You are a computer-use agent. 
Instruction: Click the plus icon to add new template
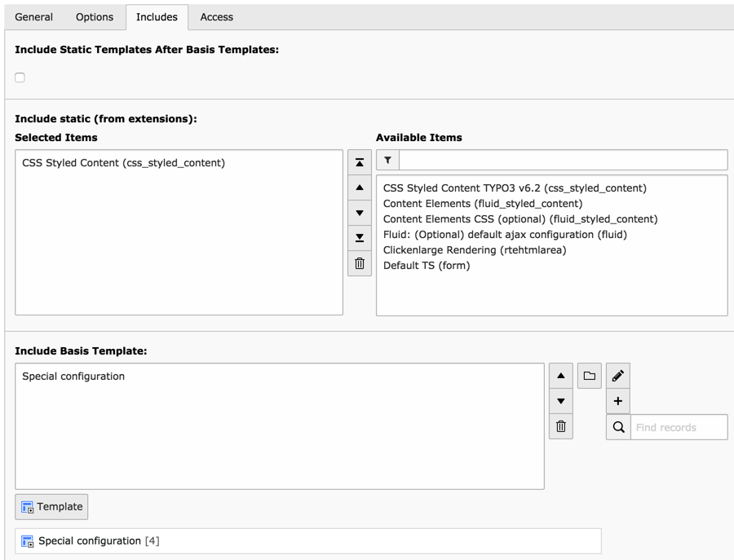click(618, 401)
